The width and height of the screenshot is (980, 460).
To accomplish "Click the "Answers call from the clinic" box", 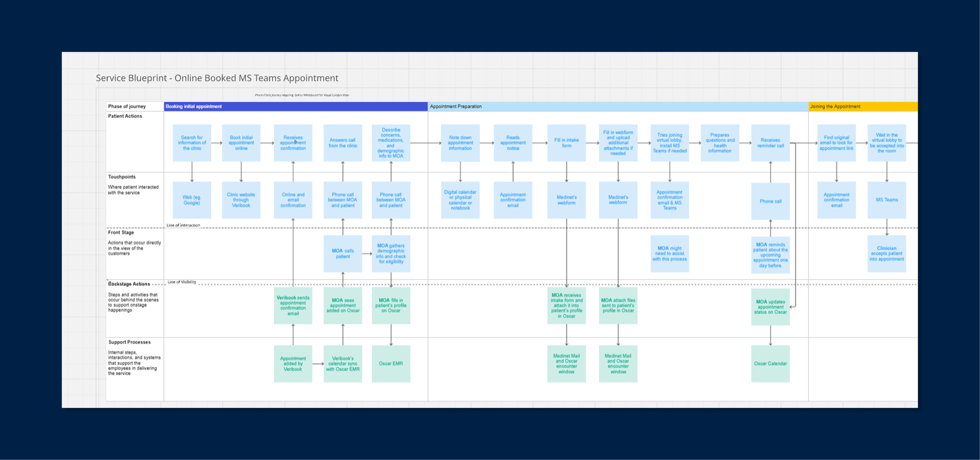I will point(342,143).
